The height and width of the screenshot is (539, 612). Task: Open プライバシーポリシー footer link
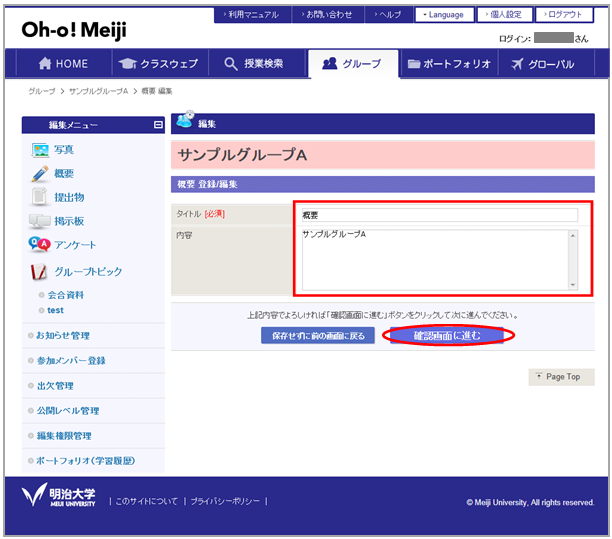point(225,501)
